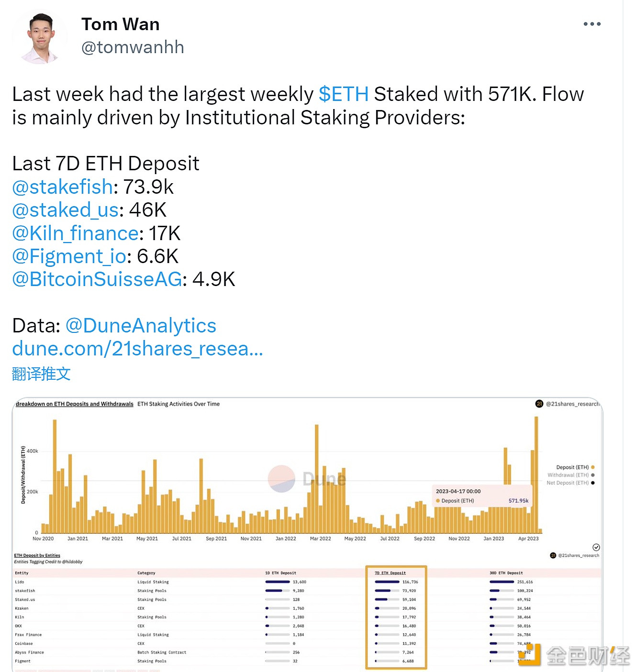Open the @stakefish mention

[x=63, y=187]
